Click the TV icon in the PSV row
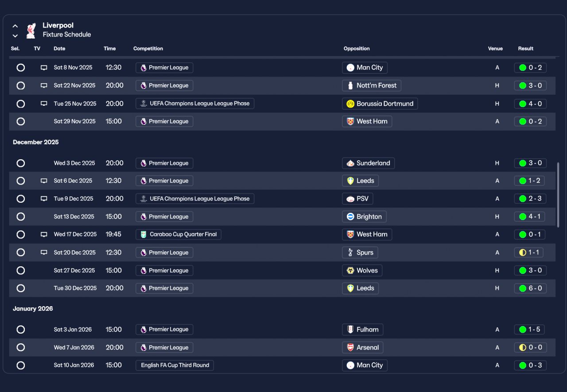Image resolution: width=567 pixels, height=392 pixels. (x=44, y=199)
